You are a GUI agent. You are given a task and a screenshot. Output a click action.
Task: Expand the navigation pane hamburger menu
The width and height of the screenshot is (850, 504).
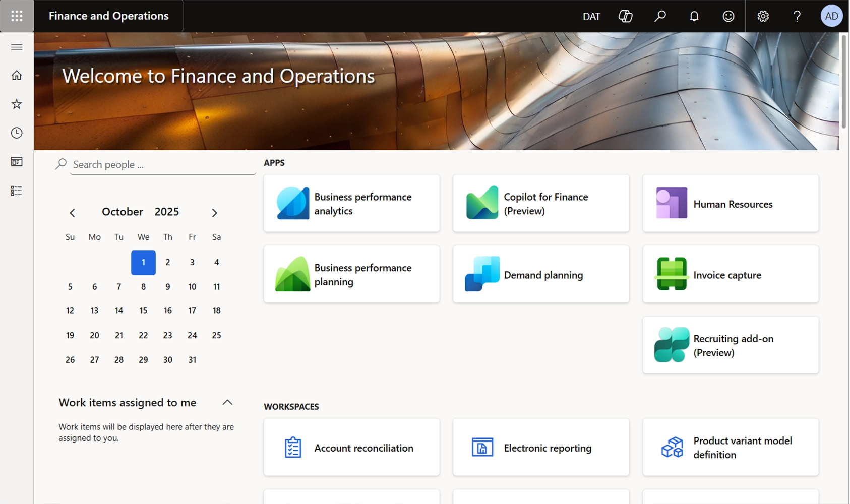point(17,47)
